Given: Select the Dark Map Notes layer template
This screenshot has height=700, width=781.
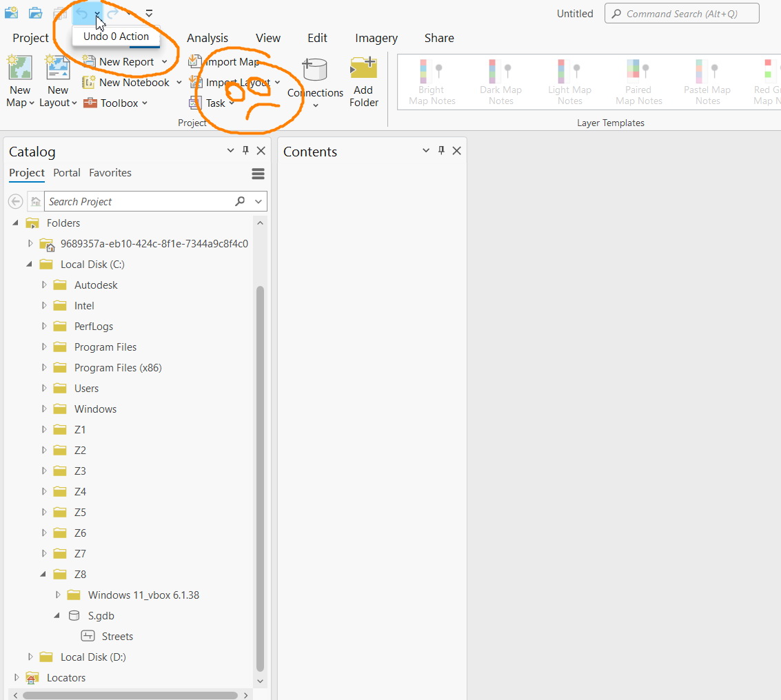Looking at the screenshot, I should tap(500, 81).
